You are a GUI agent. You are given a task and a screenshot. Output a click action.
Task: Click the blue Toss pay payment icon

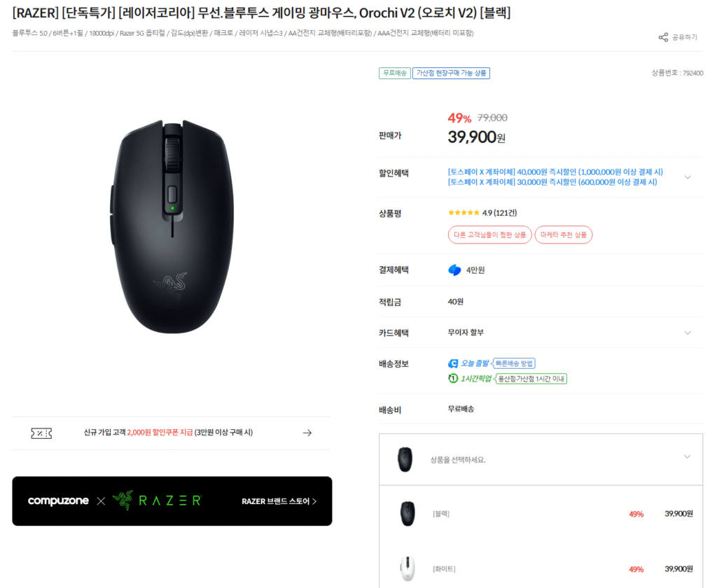(454, 268)
